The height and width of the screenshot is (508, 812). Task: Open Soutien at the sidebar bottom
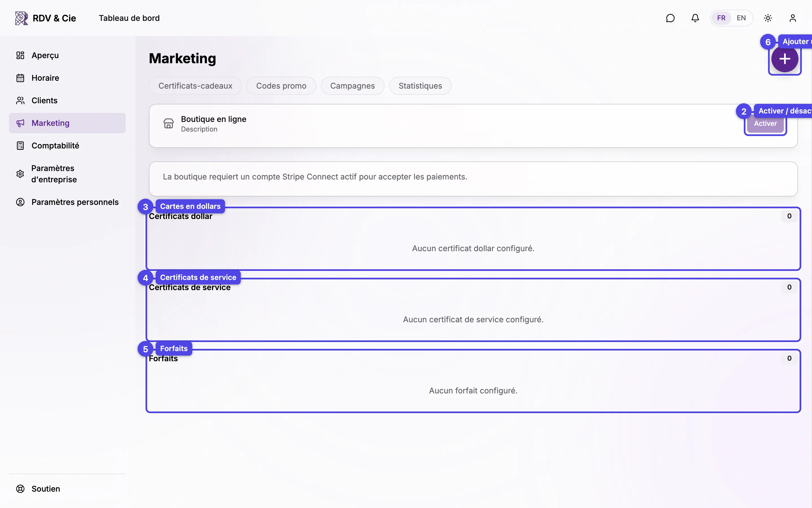click(67, 489)
